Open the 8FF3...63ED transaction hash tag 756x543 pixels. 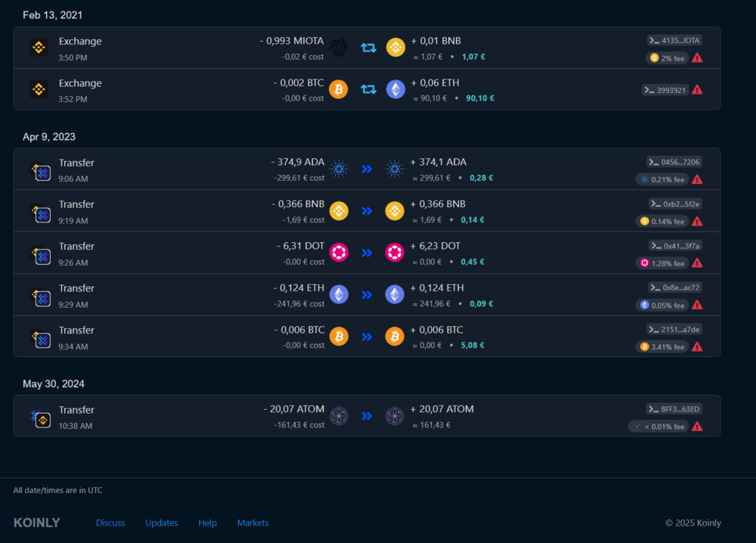(x=674, y=409)
